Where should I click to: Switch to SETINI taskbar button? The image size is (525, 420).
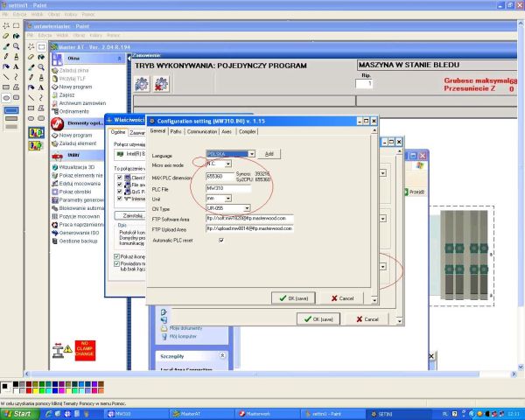[398, 414]
